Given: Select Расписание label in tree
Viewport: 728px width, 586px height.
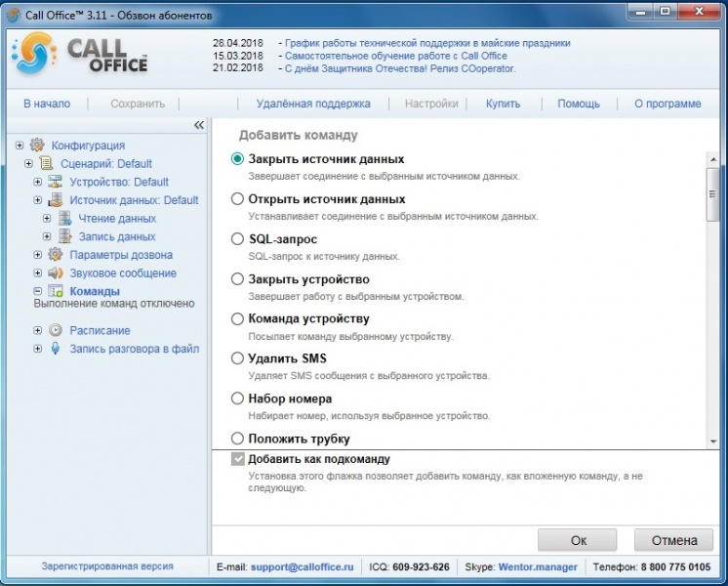Looking at the screenshot, I should [x=100, y=330].
